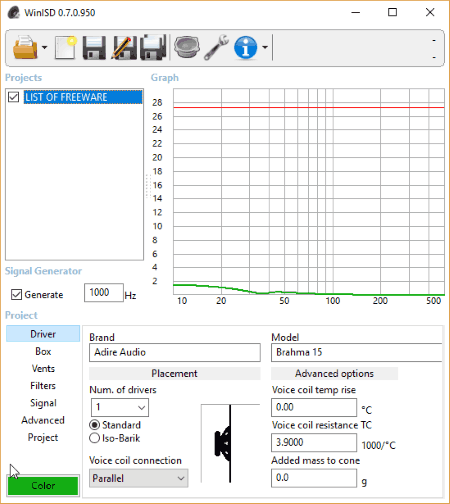This screenshot has height=504, width=450.
Task: Open the driver editor speaker icon
Action: point(187,47)
